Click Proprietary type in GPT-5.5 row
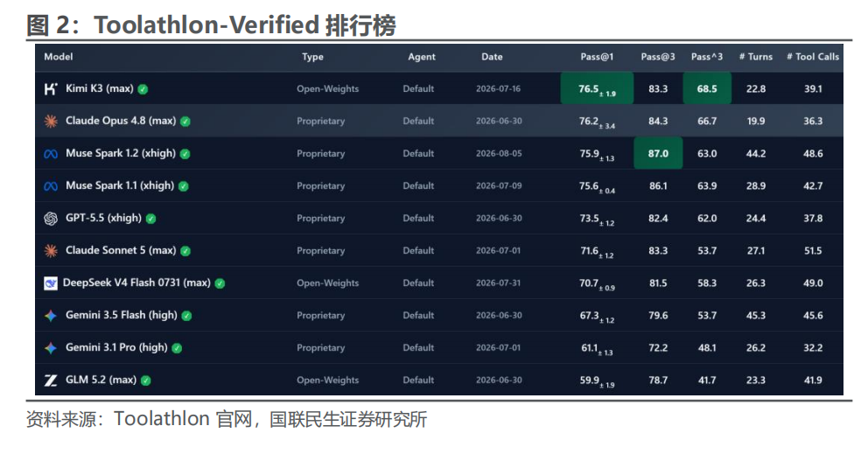868x454 pixels. click(320, 219)
